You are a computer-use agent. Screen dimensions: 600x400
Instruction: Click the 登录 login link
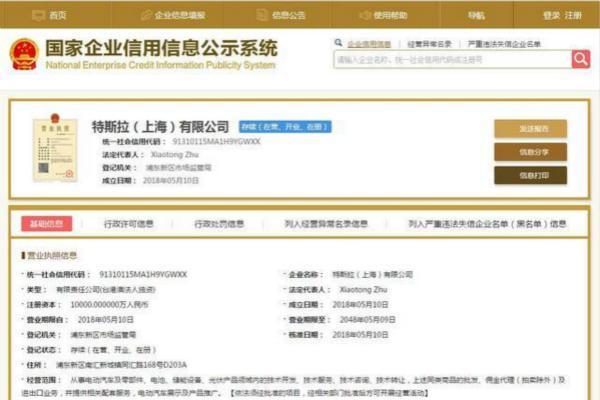tap(551, 15)
